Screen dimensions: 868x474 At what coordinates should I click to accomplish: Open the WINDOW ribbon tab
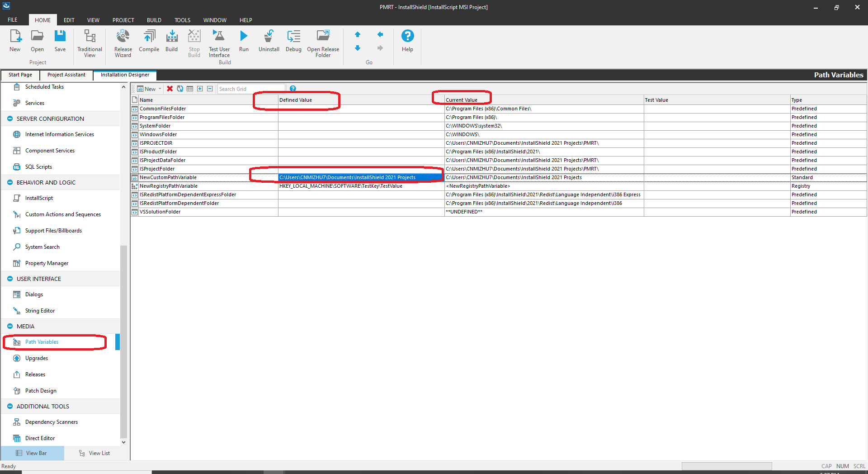(215, 20)
